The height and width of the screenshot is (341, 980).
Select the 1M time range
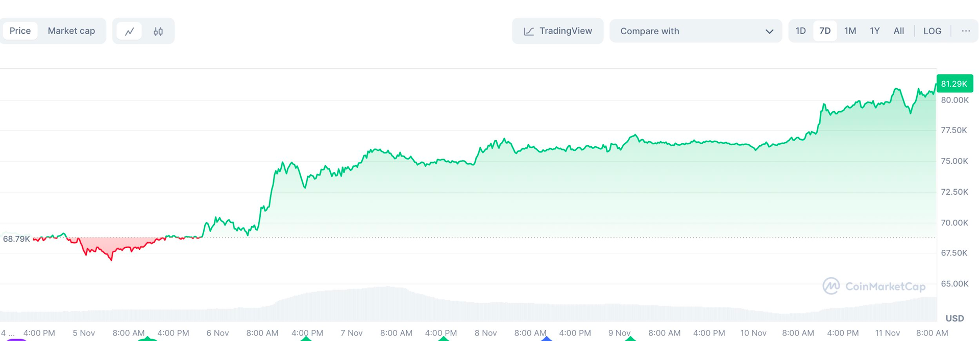(x=850, y=31)
